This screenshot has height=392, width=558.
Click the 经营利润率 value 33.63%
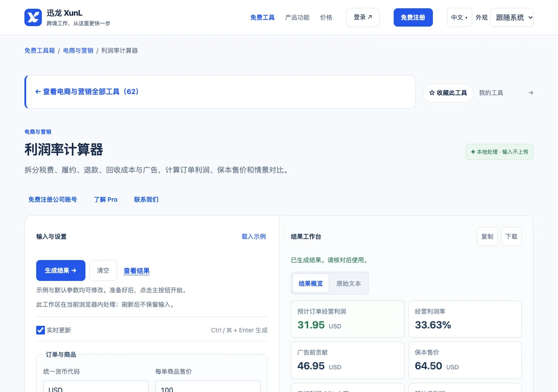(x=433, y=325)
